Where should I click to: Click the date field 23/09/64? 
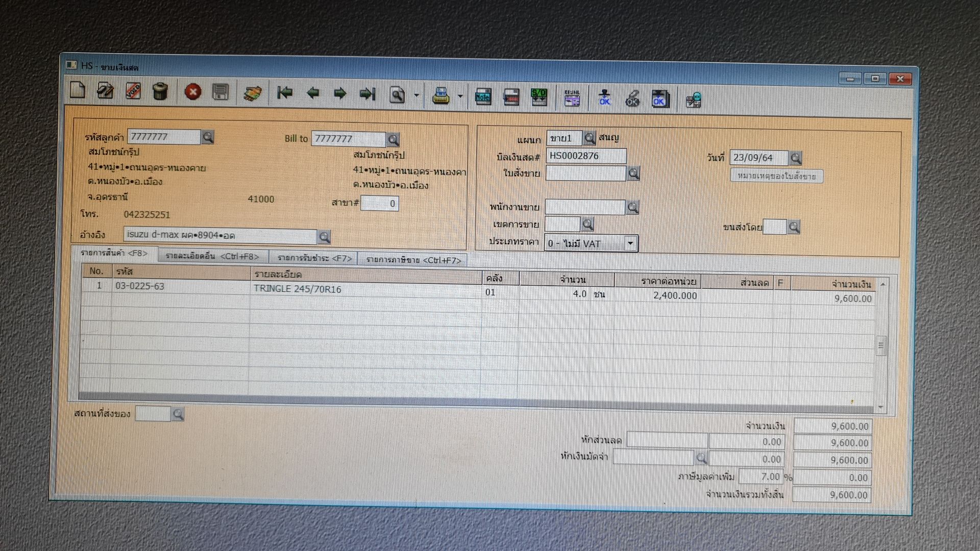[x=759, y=158]
